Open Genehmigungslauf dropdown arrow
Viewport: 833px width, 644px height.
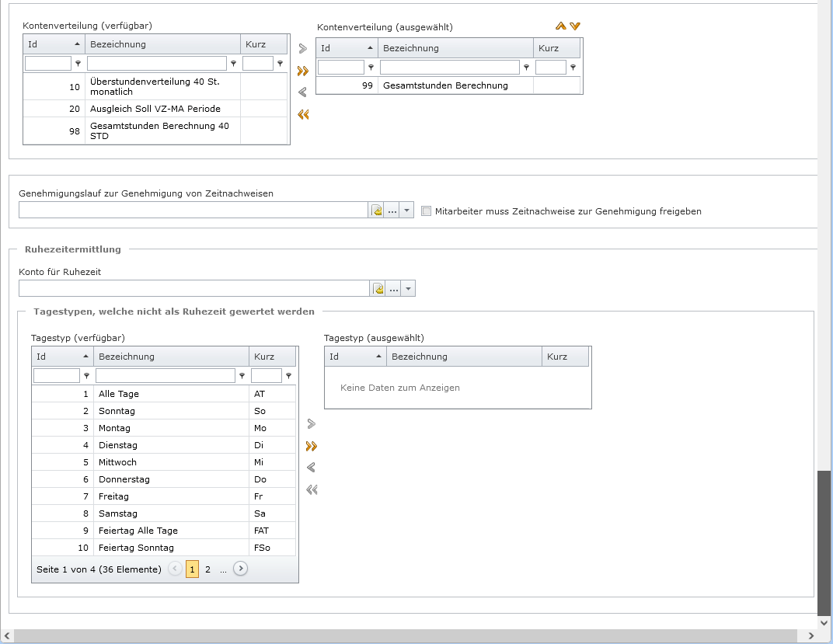click(407, 211)
